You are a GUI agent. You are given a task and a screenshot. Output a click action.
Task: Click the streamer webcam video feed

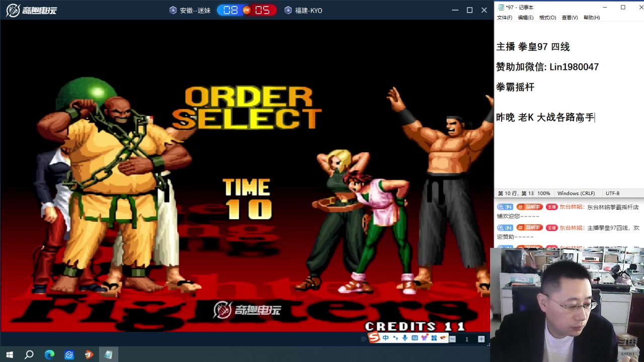tap(567, 305)
